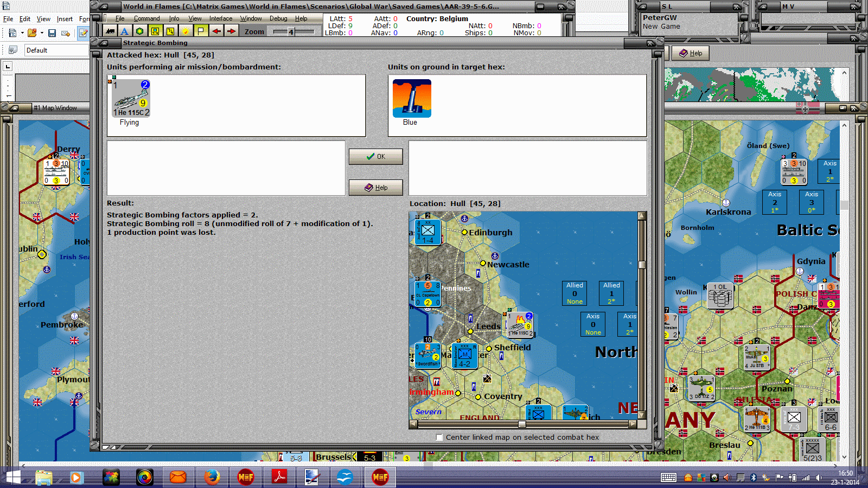868x488 pixels.
Task: Click the Save icon in background editor
Action: point(52,33)
